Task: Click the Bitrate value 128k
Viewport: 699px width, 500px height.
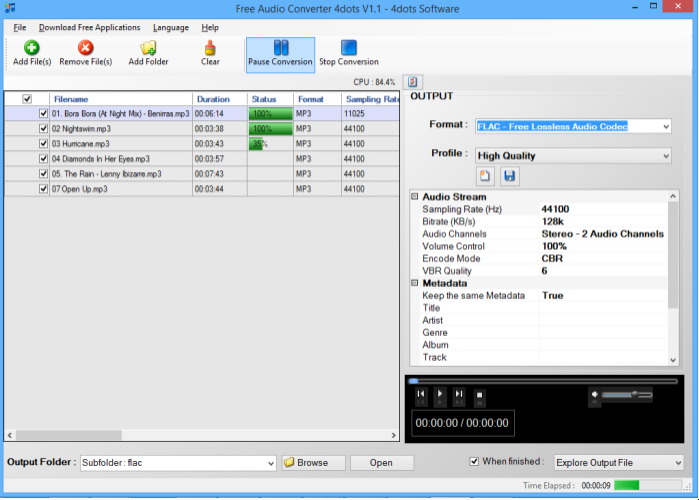Action: 552,221
